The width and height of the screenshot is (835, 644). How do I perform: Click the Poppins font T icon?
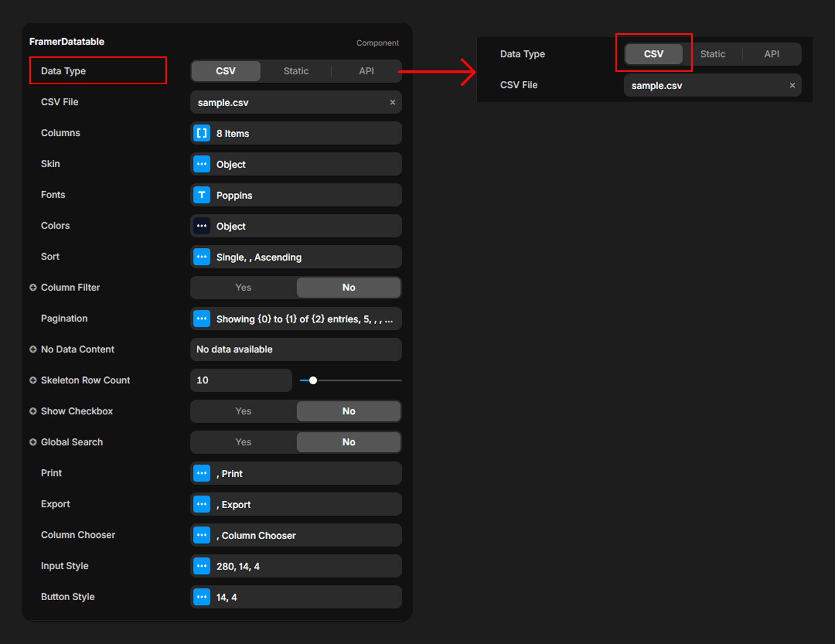coord(201,195)
